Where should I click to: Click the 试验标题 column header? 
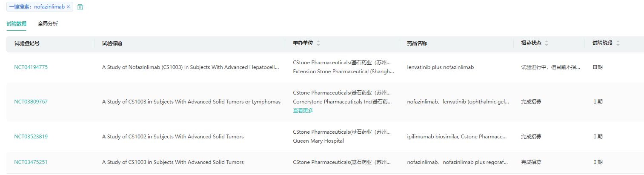click(x=112, y=43)
